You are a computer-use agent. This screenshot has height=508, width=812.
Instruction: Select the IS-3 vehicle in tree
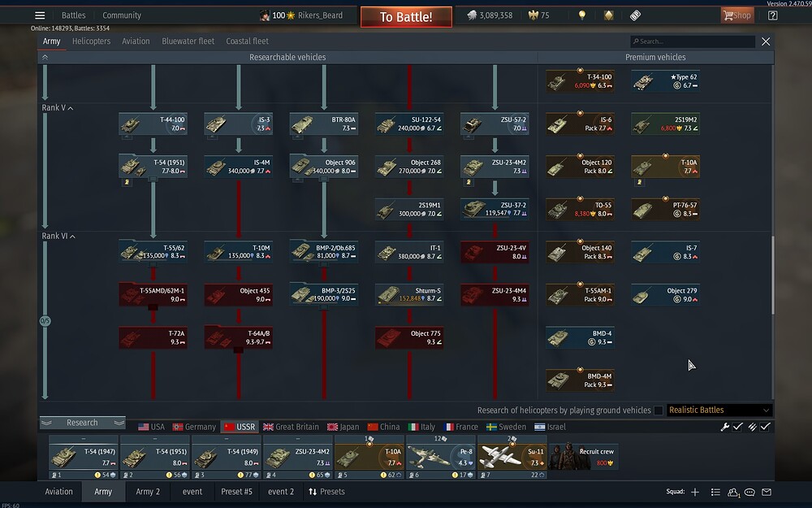[238, 124]
